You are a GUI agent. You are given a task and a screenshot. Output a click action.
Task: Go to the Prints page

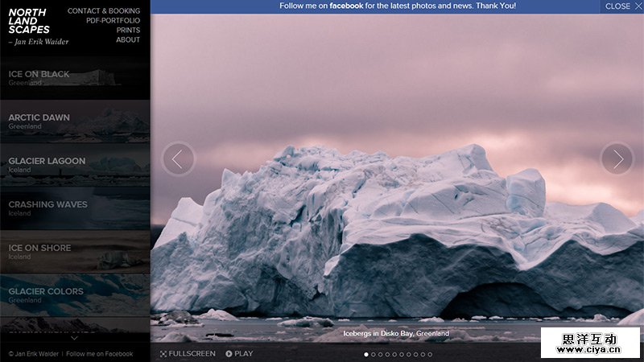coord(128,30)
